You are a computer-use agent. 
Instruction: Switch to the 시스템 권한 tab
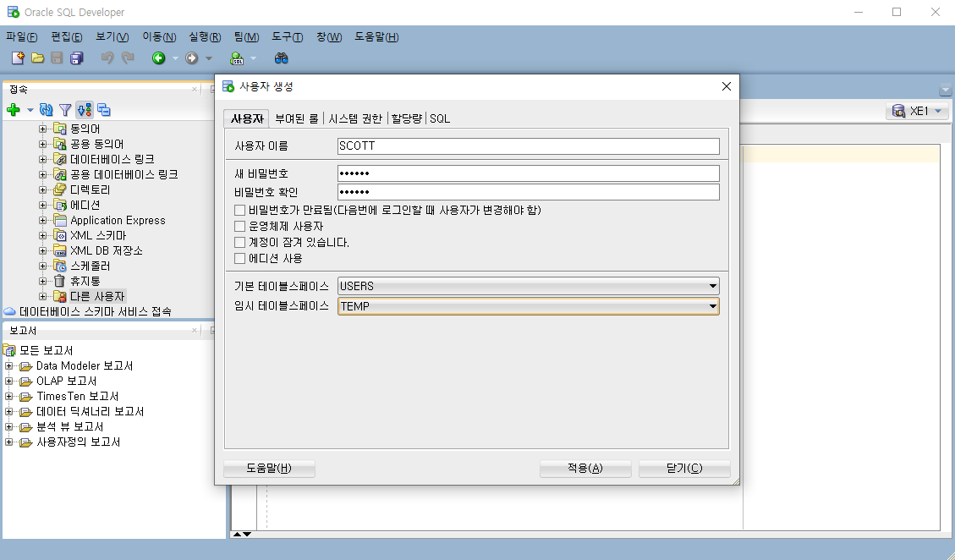(x=355, y=118)
